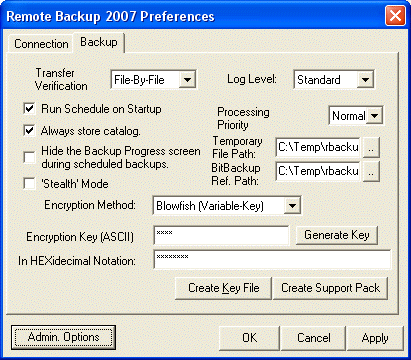Browse for BitBackup Ref. Path

[x=371, y=171]
